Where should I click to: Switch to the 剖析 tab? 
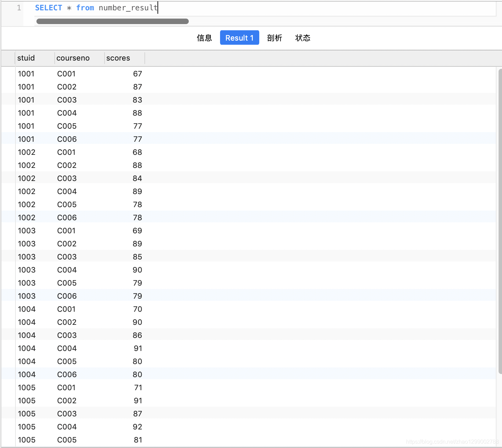pyautogui.click(x=274, y=38)
